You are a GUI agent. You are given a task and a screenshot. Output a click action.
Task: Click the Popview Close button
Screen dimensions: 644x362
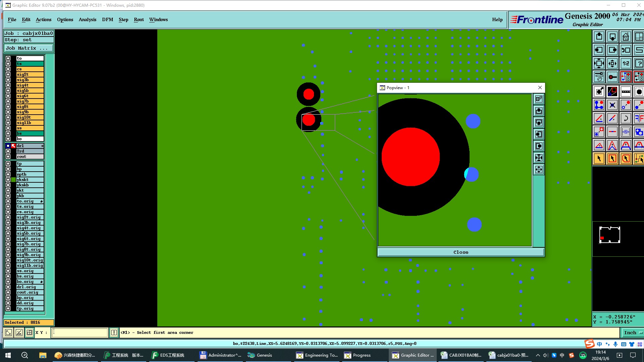(x=461, y=252)
